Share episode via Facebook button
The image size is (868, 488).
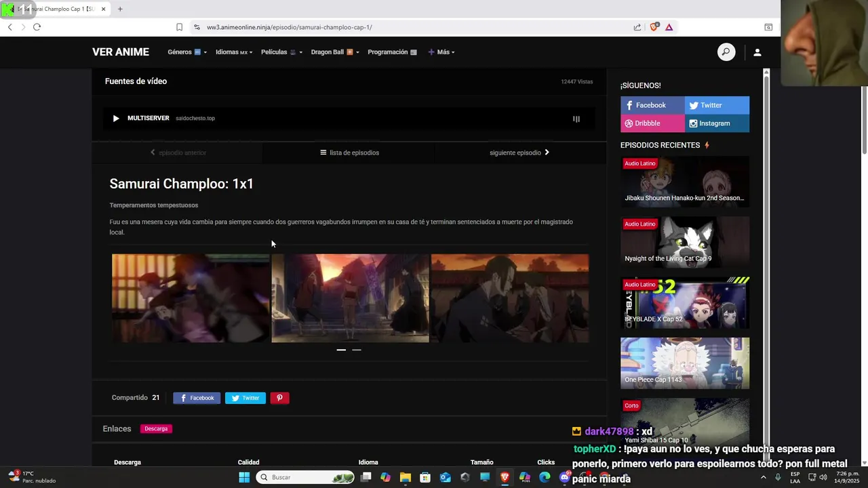(x=197, y=398)
